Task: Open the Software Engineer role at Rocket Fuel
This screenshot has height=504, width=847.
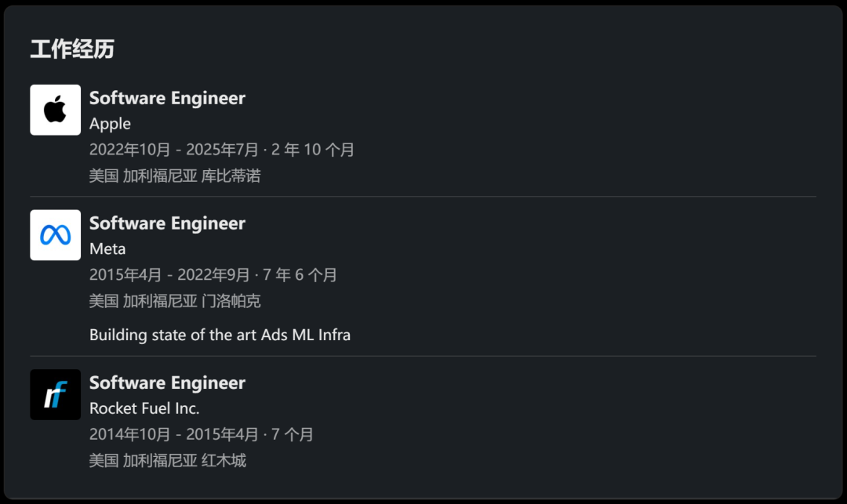Action: click(x=167, y=383)
